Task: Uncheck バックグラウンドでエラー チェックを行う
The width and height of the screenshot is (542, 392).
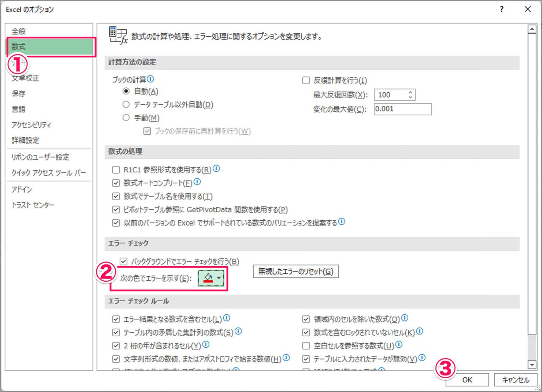Action: tap(124, 262)
